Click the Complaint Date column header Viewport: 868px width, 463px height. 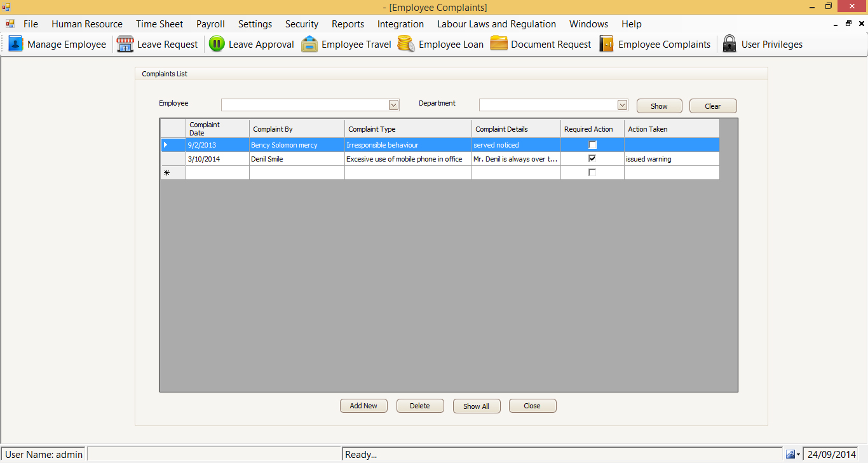[x=217, y=129]
